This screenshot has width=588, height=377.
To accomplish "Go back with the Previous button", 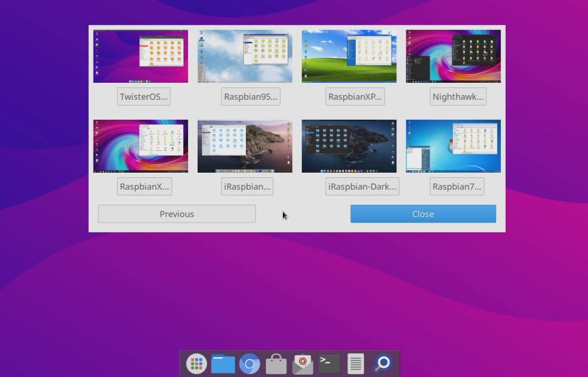I will coord(176,214).
